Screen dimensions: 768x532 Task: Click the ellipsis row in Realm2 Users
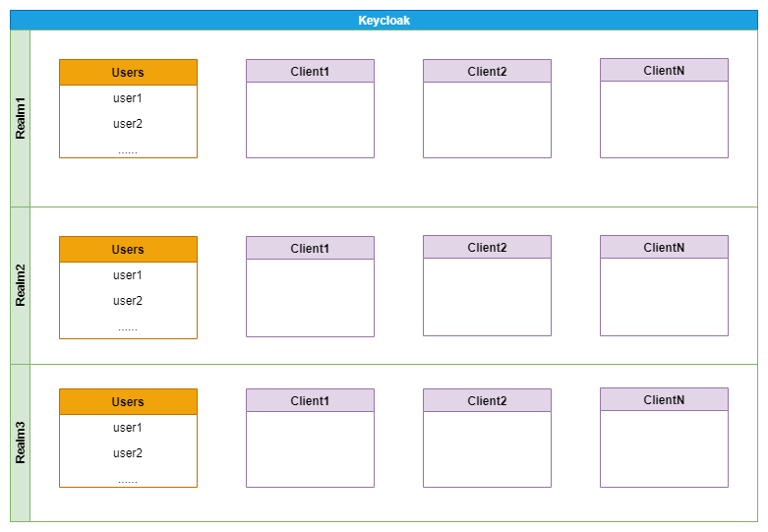[x=128, y=328]
